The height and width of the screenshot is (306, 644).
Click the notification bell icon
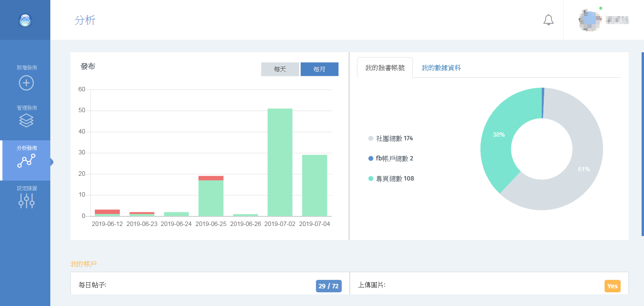pos(548,20)
